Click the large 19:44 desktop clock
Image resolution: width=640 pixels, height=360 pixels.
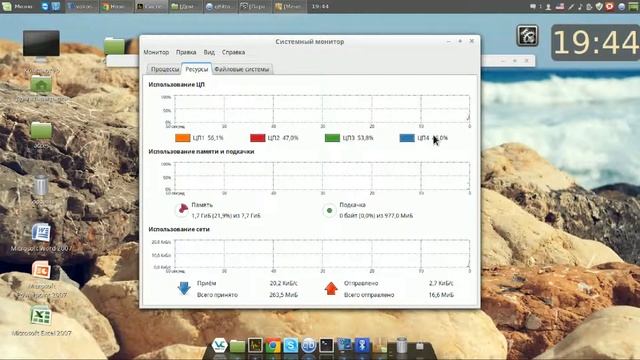click(596, 42)
